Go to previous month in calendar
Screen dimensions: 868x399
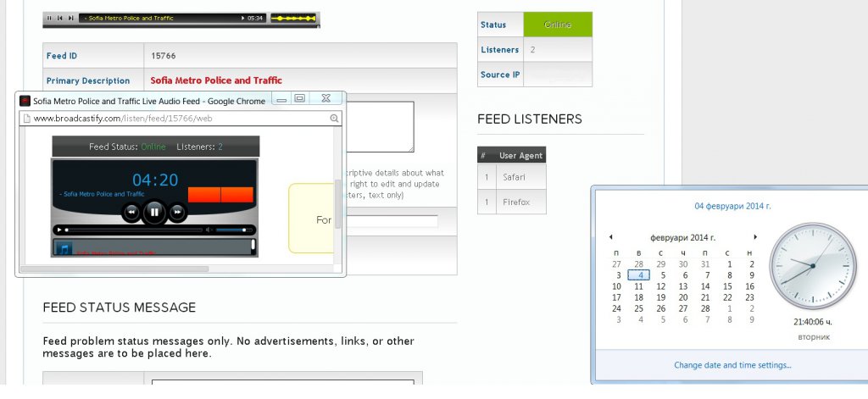point(610,237)
